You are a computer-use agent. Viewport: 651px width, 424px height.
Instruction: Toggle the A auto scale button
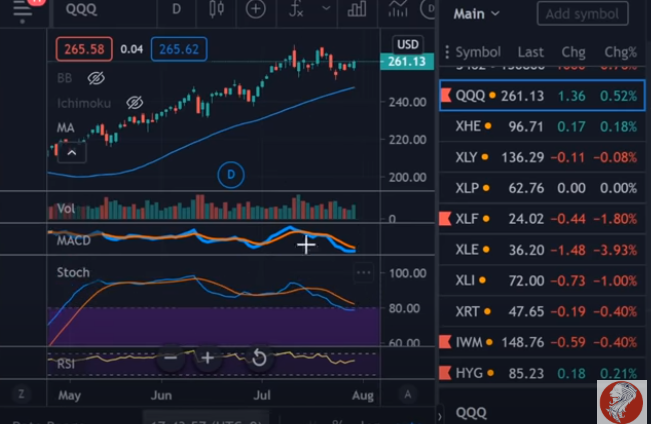pyautogui.click(x=408, y=394)
